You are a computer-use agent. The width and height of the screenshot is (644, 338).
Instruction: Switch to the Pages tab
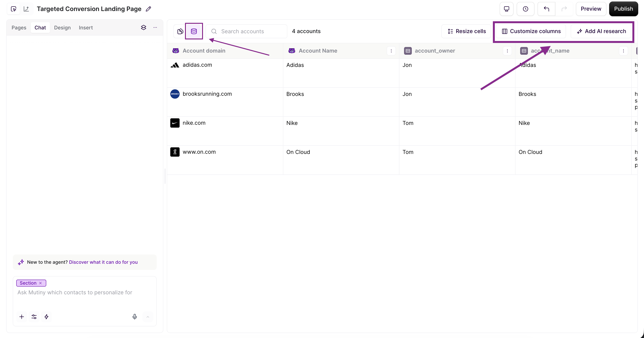click(19, 27)
